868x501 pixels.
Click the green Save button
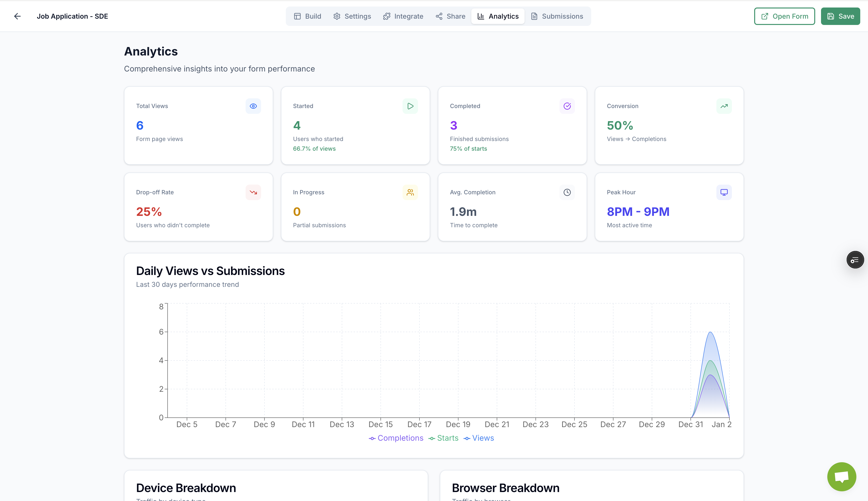(840, 16)
